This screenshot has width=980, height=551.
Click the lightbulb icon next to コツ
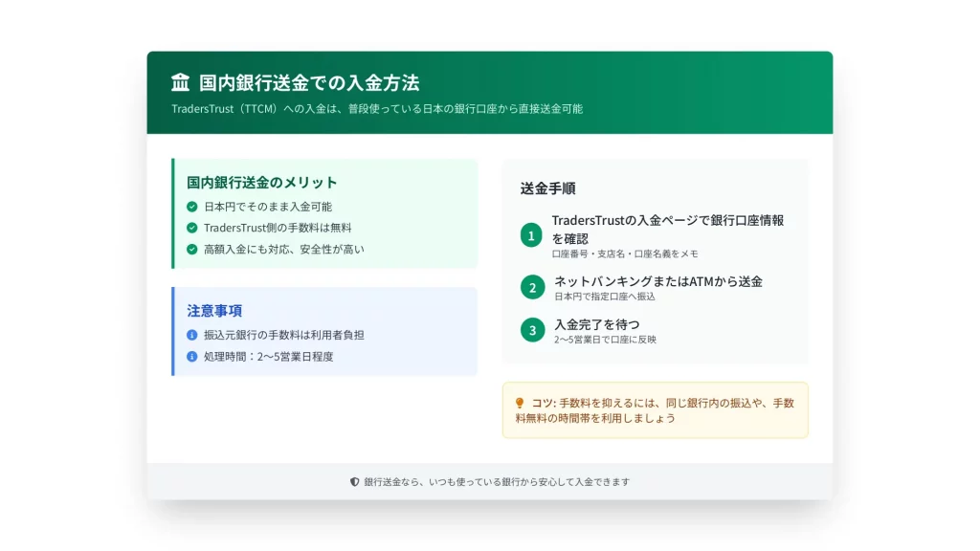point(520,403)
